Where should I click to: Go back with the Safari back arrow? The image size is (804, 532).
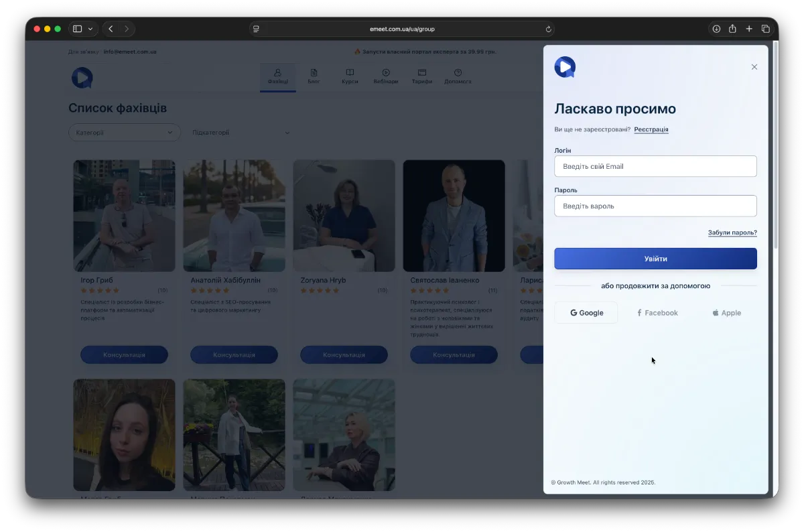point(111,29)
